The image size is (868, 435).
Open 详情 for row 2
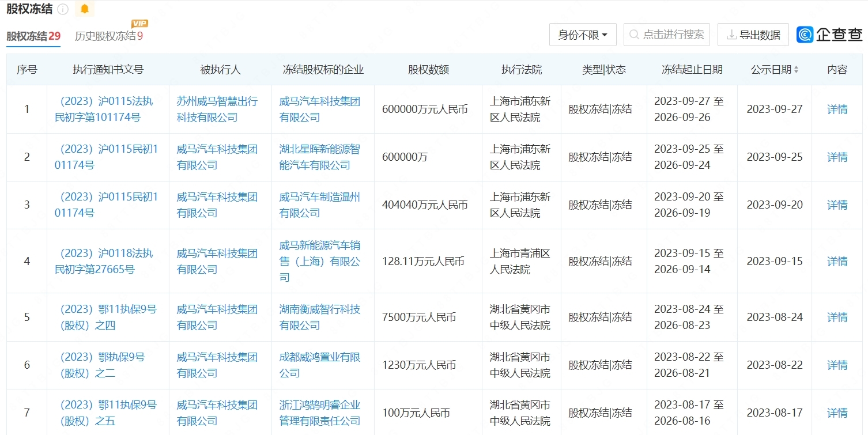pos(837,157)
